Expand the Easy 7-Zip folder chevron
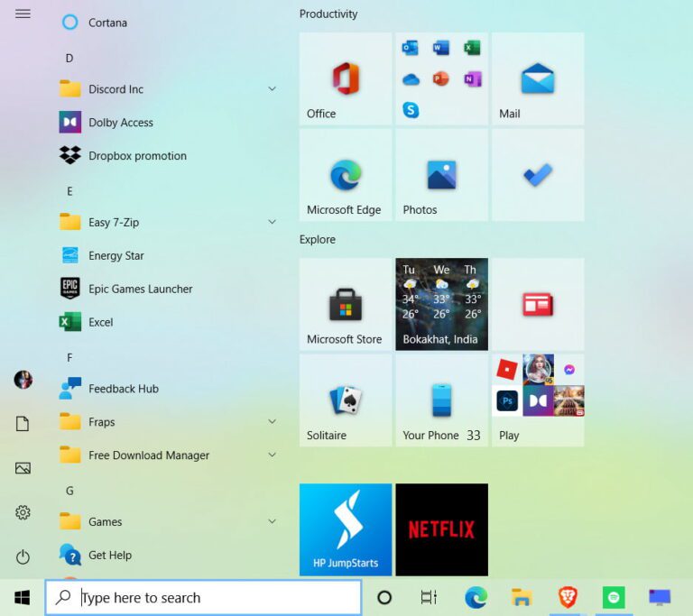Viewport: 693px width, 616px height. pos(273,222)
